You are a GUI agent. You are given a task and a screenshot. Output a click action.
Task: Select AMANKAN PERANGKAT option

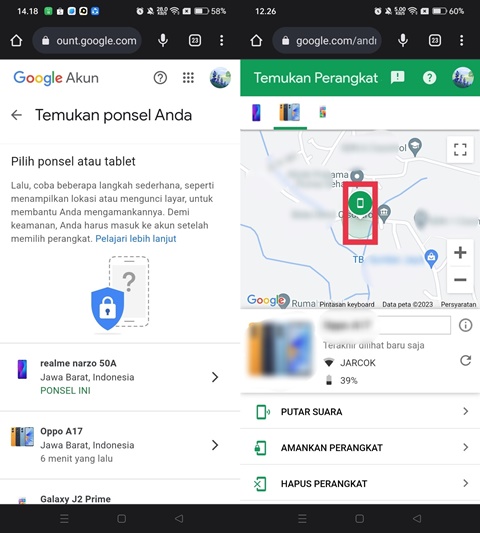pyautogui.click(x=360, y=448)
